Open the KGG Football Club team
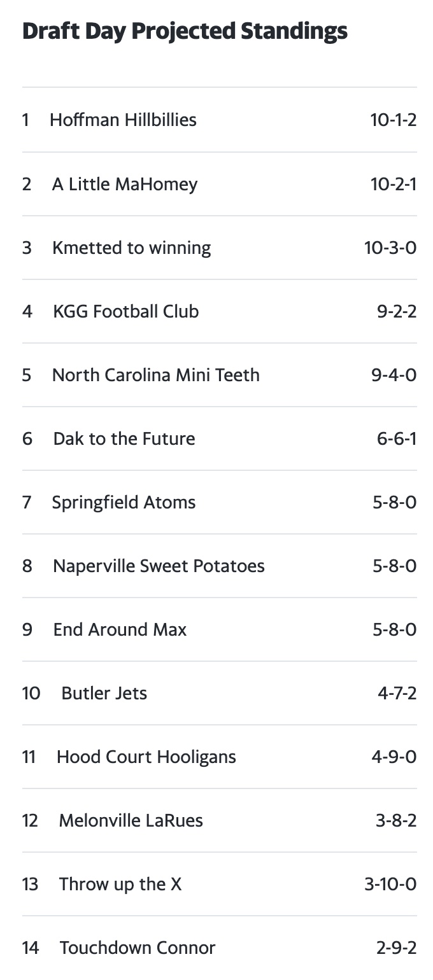 [126, 311]
